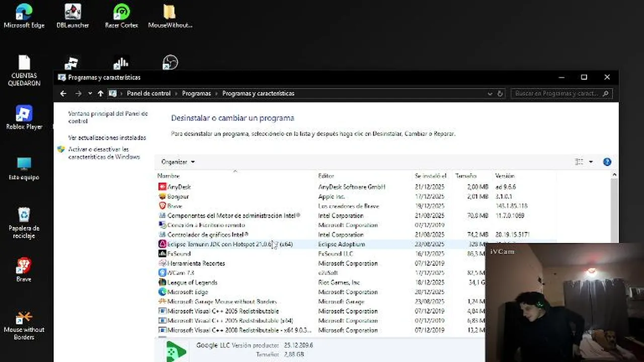The width and height of the screenshot is (644, 362).
Task: Launch the DBLauncher desktop icon
Action: click(73, 16)
